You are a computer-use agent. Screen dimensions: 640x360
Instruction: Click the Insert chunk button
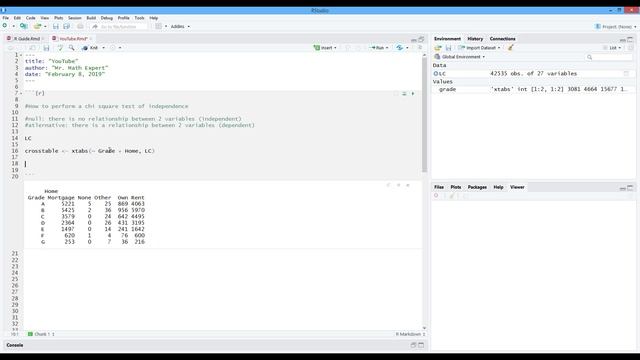(x=325, y=48)
